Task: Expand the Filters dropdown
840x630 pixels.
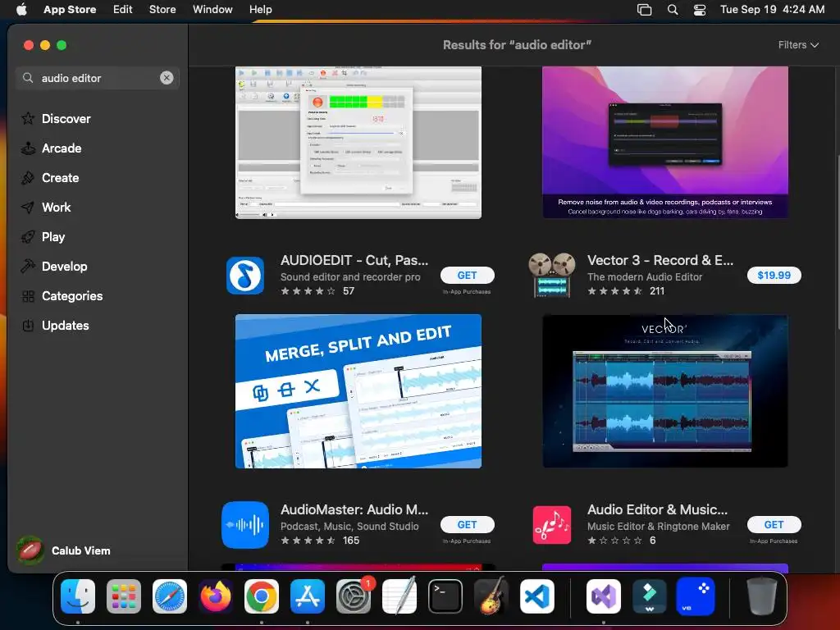Action: coord(798,45)
